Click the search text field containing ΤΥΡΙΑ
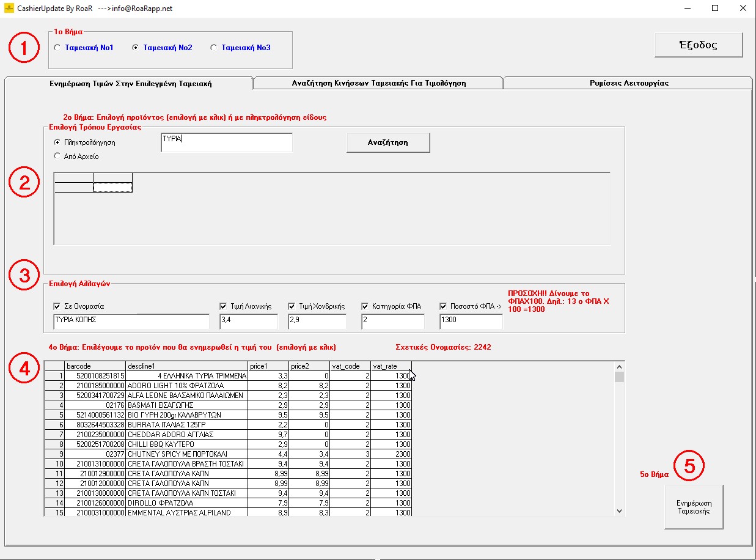Screen dimensions: 756x560 click(226, 142)
